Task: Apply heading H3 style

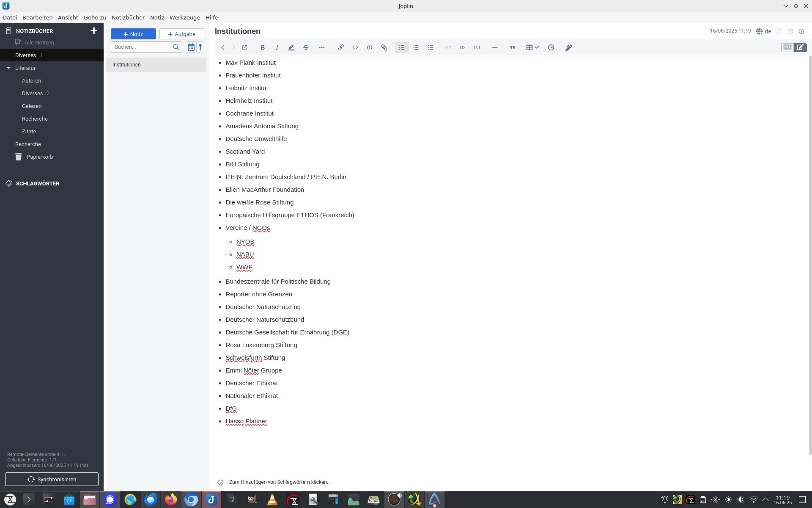Action: click(x=477, y=47)
